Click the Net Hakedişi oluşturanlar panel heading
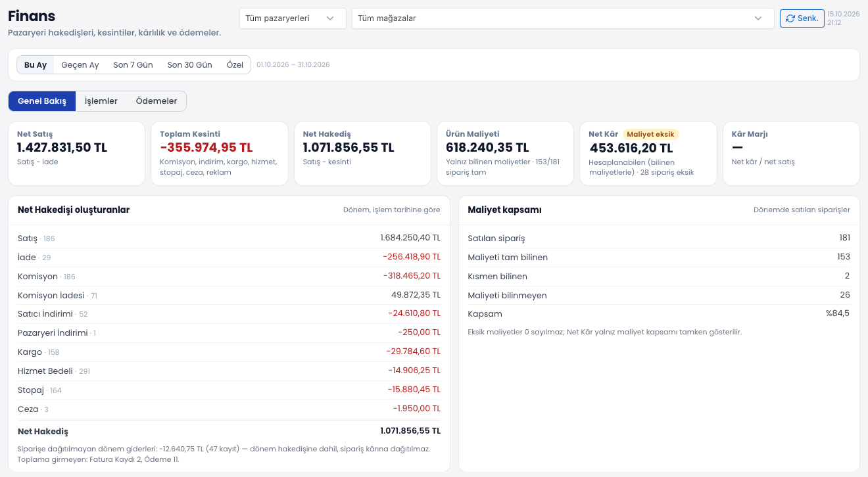Image resolution: width=868 pixels, height=477 pixels. pyautogui.click(x=74, y=210)
